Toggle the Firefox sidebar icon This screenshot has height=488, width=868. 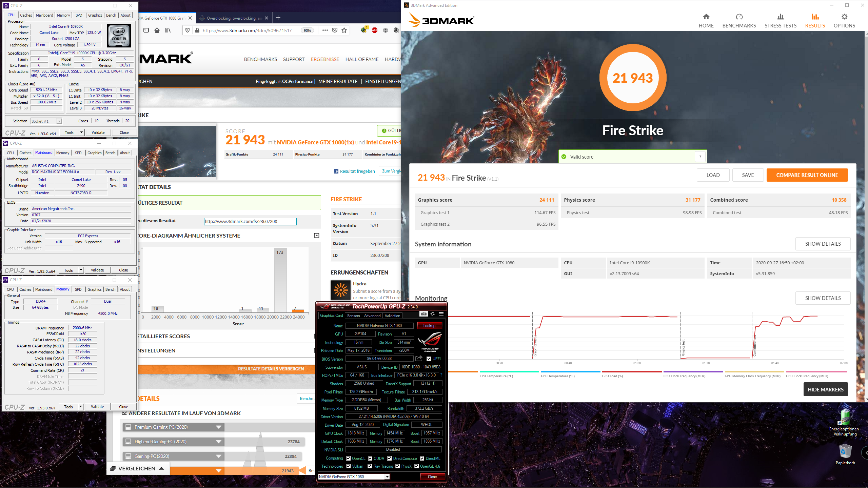click(146, 30)
